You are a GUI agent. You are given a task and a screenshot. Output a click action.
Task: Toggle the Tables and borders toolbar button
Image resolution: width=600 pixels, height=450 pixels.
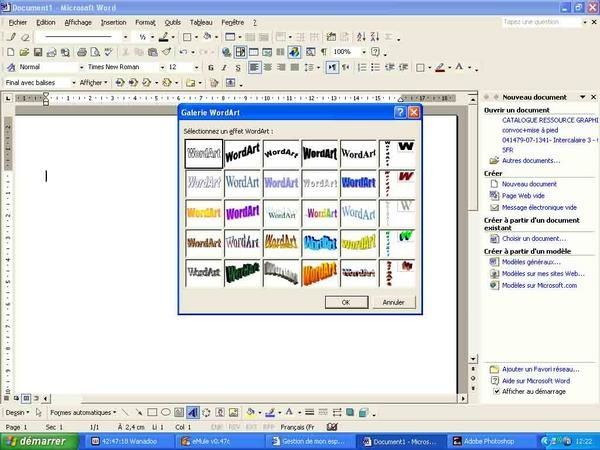tap(240, 52)
